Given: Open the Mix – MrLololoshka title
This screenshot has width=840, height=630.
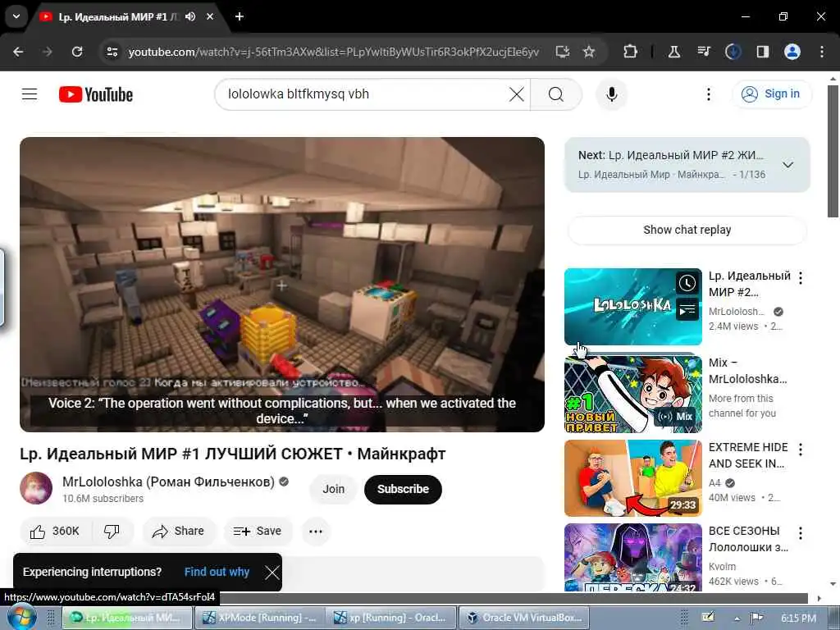Looking at the screenshot, I should pyautogui.click(x=748, y=371).
